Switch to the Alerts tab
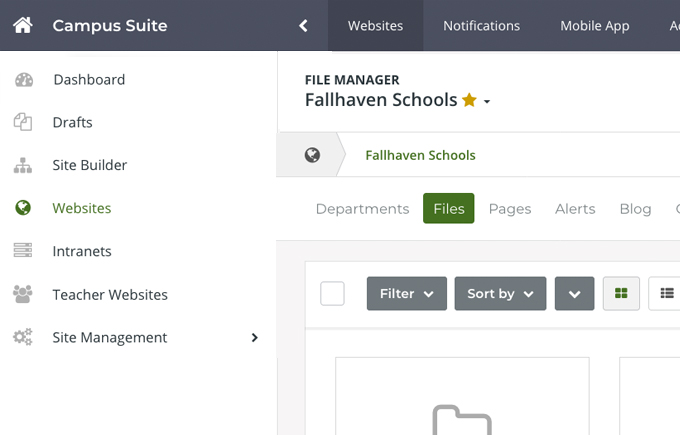This screenshot has width=680, height=435. click(575, 209)
